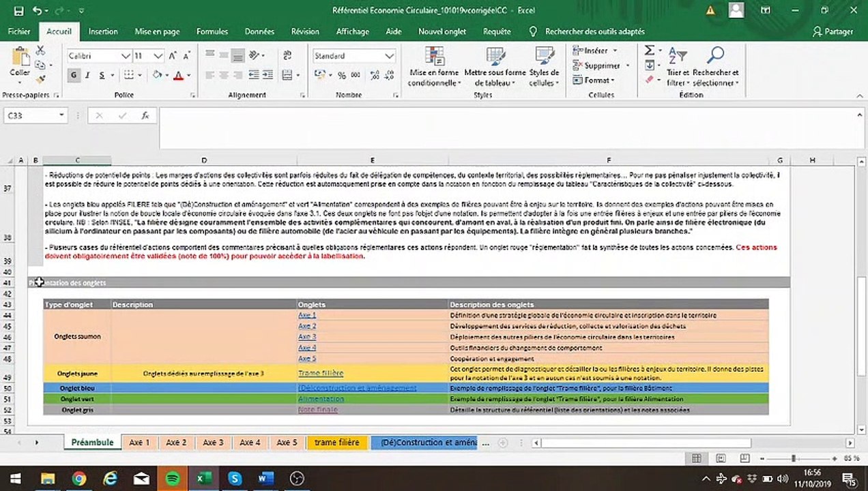Toggle Underline (S) formatting
Viewport: 868px width, 491px height.
point(102,75)
